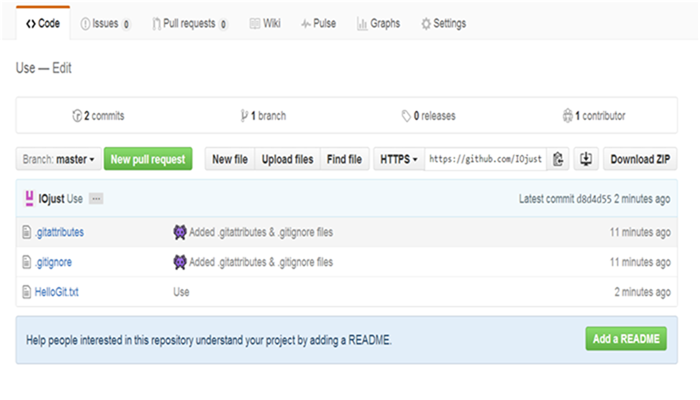View the Graphs tab
700x400 pixels.
[x=379, y=24]
